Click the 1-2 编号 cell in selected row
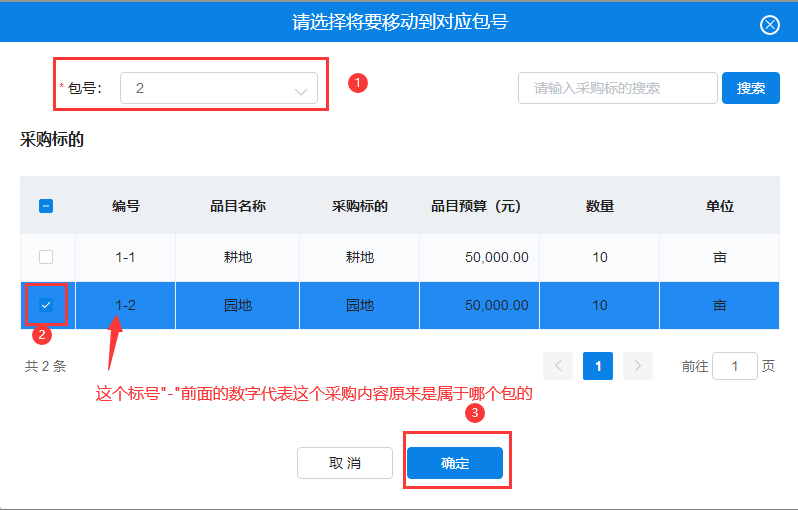This screenshot has height=510, width=798. (x=125, y=305)
